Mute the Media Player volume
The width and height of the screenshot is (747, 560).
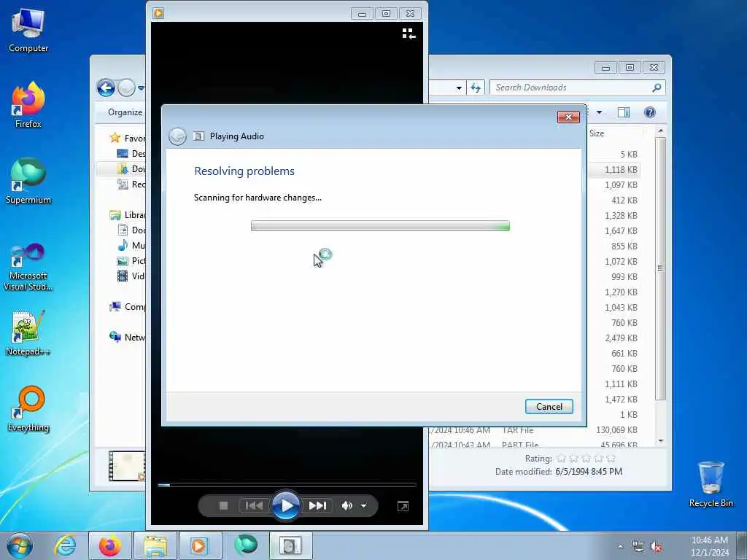(347, 506)
